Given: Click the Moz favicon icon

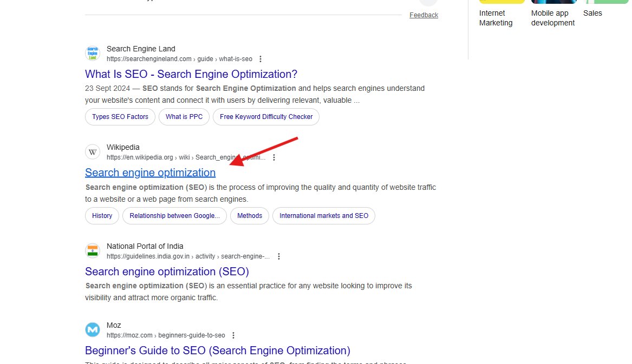Looking at the screenshot, I should 92,329.
